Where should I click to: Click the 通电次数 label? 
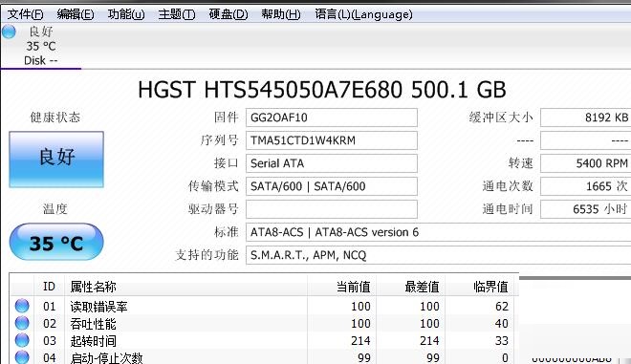pyautogui.click(x=508, y=186)
